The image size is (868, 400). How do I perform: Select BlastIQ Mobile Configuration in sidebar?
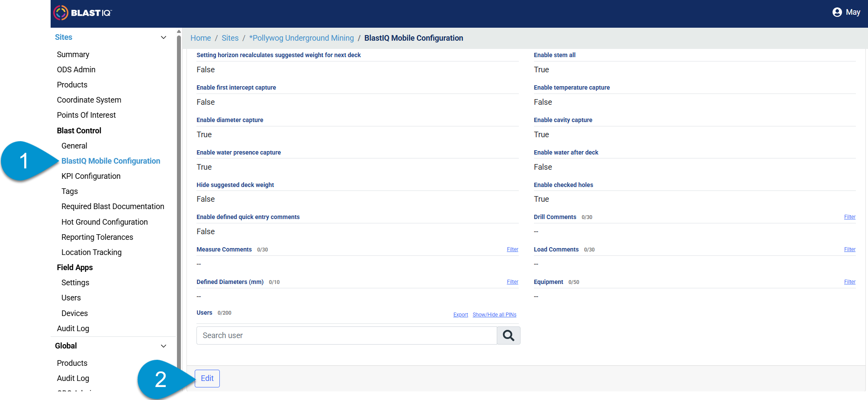click(111, 161)
